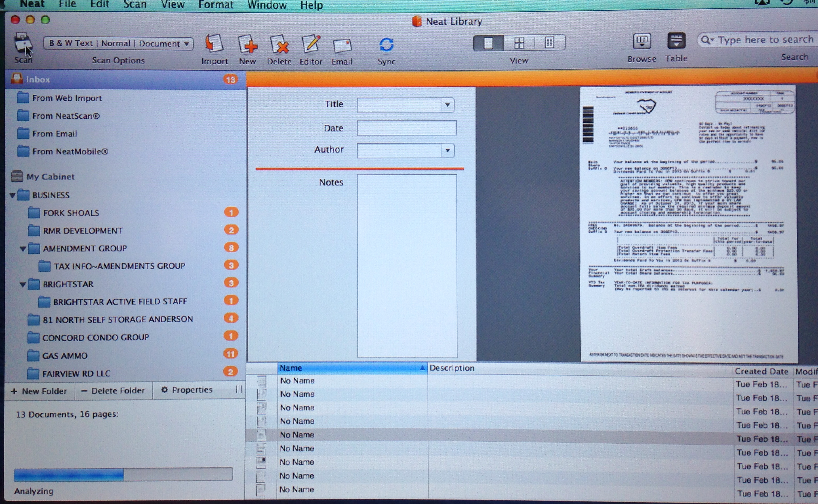Open the RMR DEVELOPMENT folder
Image resolution: width=818 pixels, height=504 pixels.
75,230
